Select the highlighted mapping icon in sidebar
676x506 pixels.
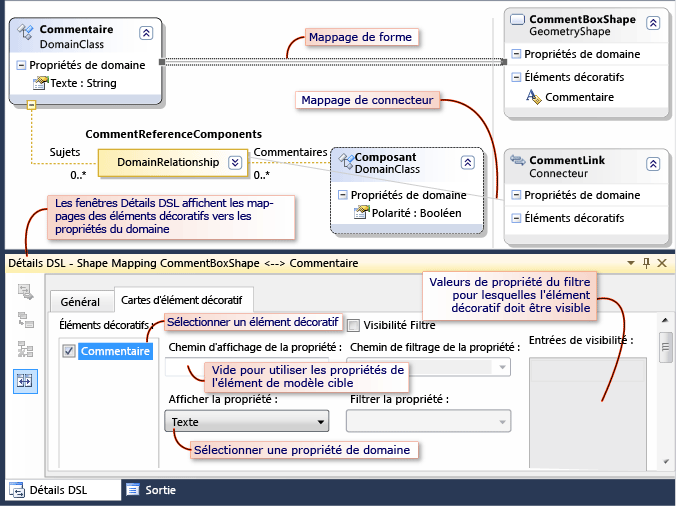[25, 381]
